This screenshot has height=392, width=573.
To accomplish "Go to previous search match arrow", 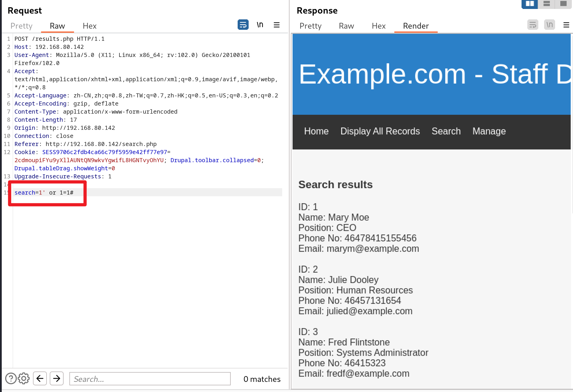I will click(x=40, y=378).
